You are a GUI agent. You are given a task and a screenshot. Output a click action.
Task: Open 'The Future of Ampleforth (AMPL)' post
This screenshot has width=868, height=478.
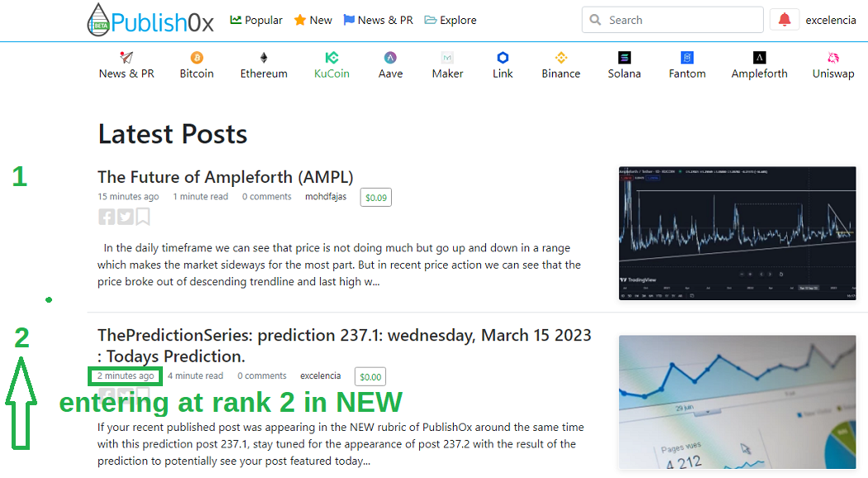[x=226, y=177]
